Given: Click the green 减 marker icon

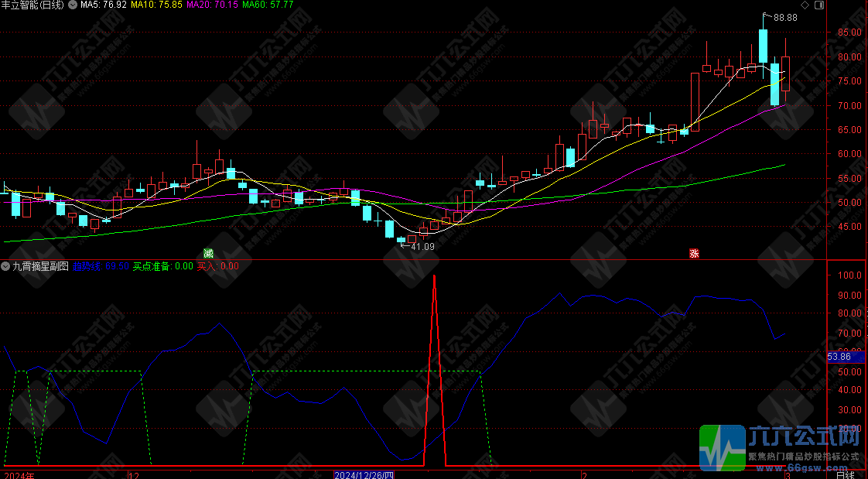Looking at the screenshot, I should pos(208,253).
